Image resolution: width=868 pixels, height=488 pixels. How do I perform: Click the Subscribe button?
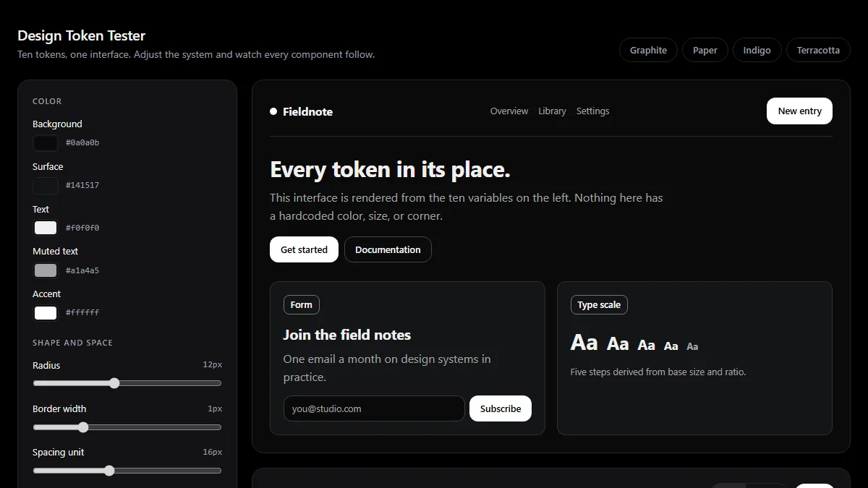point(501,408)
